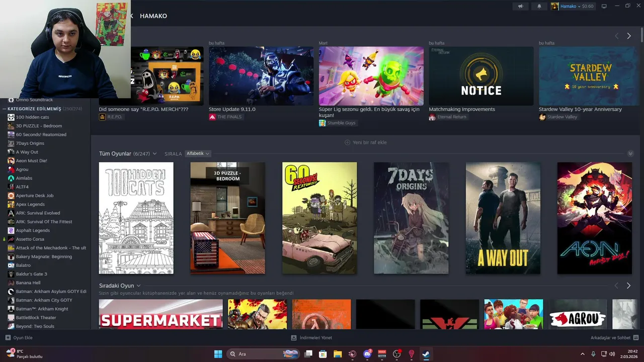Click the Aperture Desk Job icon
Screen dimensions: 644x362
coord(11,196)
